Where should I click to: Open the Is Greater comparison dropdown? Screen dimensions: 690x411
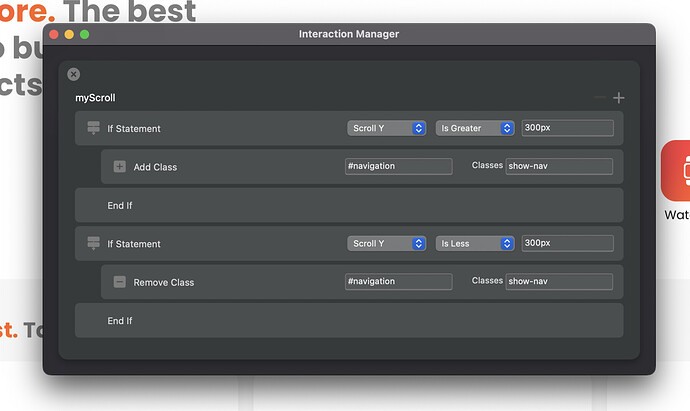tap(474, 128)
